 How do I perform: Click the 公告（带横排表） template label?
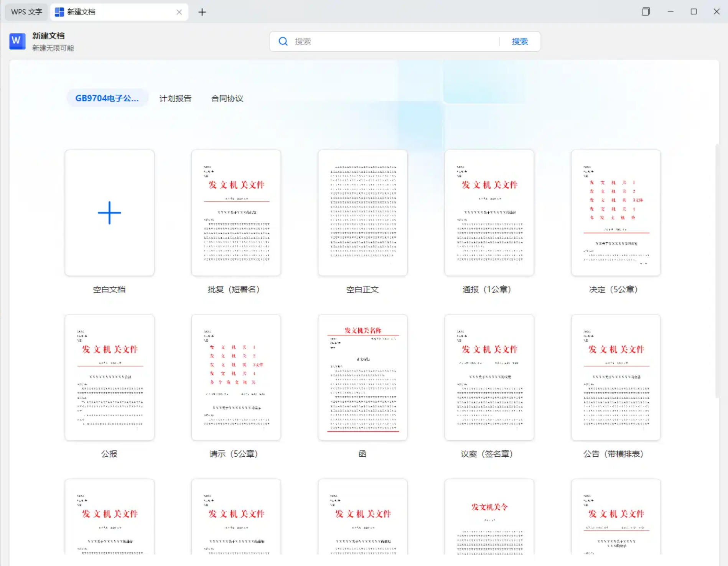(x=613, y=454)
